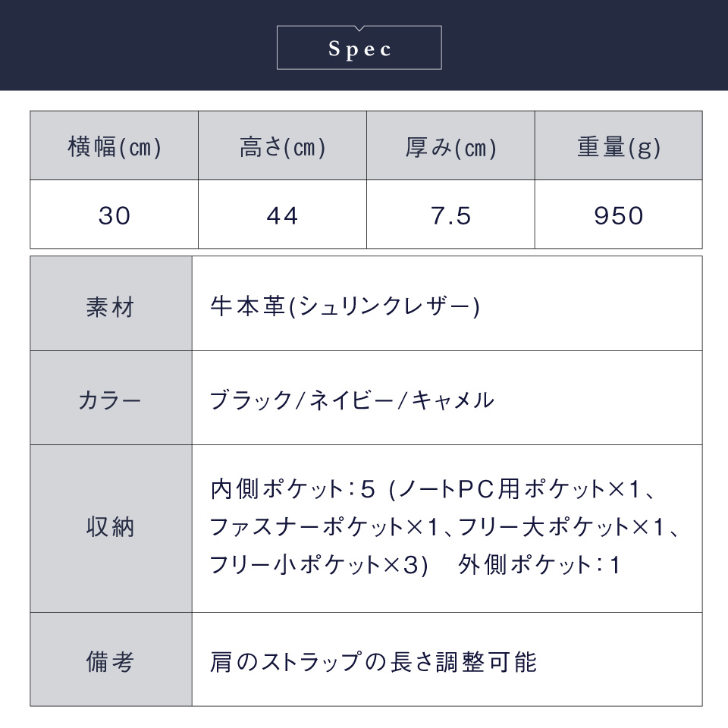Click the ブラック color name
The width and height of the screenshot is (728, 728).
pyautogui.click(x=250, y=400)
